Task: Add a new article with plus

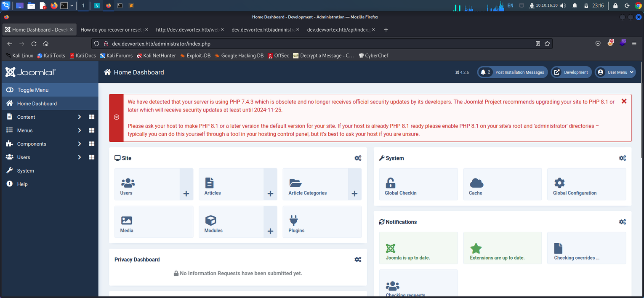Action: coord(270,184)
